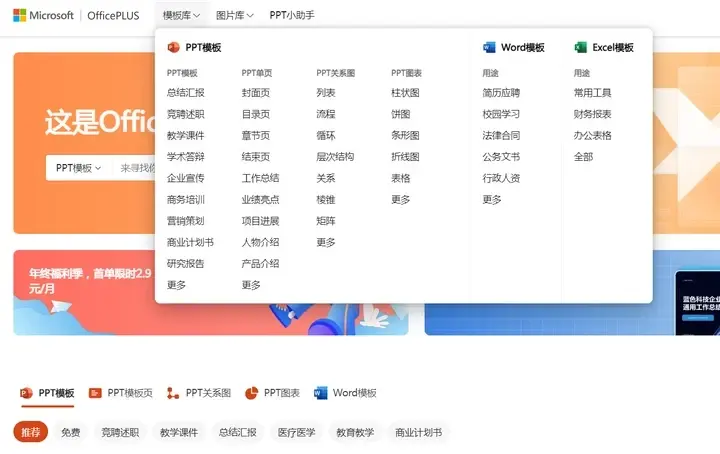
Task: Open 行政人资 Word template category
Action: [501, 178]
